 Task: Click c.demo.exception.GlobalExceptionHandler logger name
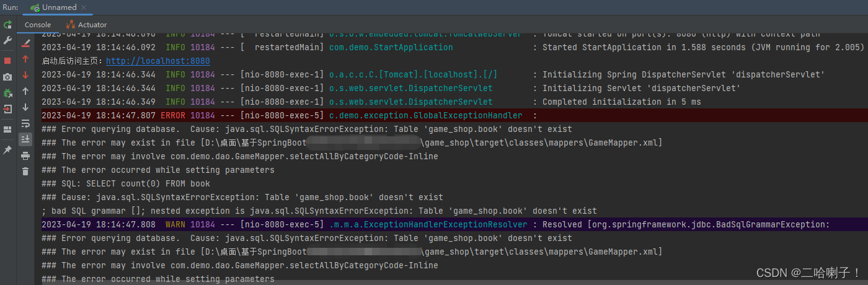pyautogui.click(x=425, y=115)
